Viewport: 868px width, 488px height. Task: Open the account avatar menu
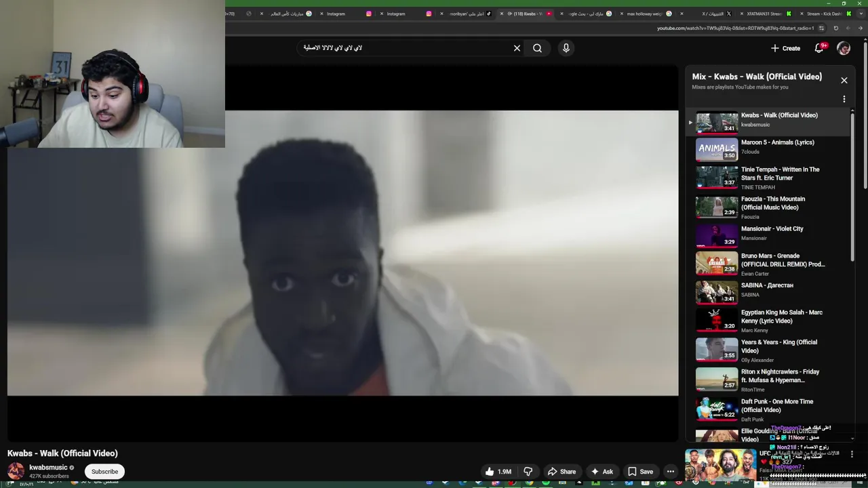coord(844,48)
